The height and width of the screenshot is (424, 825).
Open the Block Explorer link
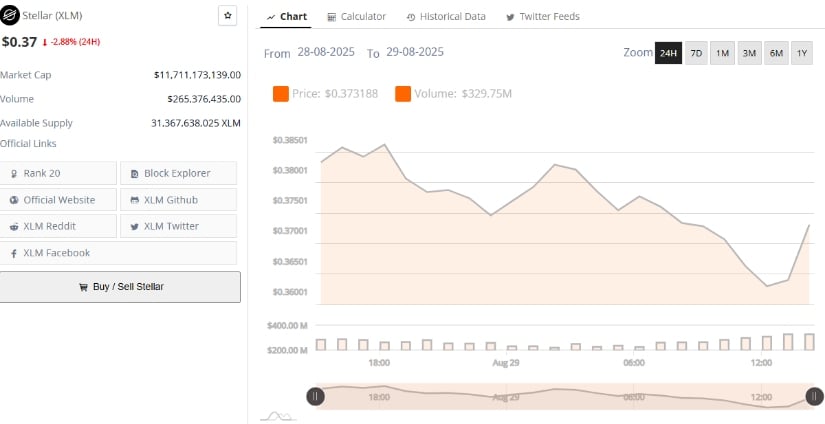(178, 173)
